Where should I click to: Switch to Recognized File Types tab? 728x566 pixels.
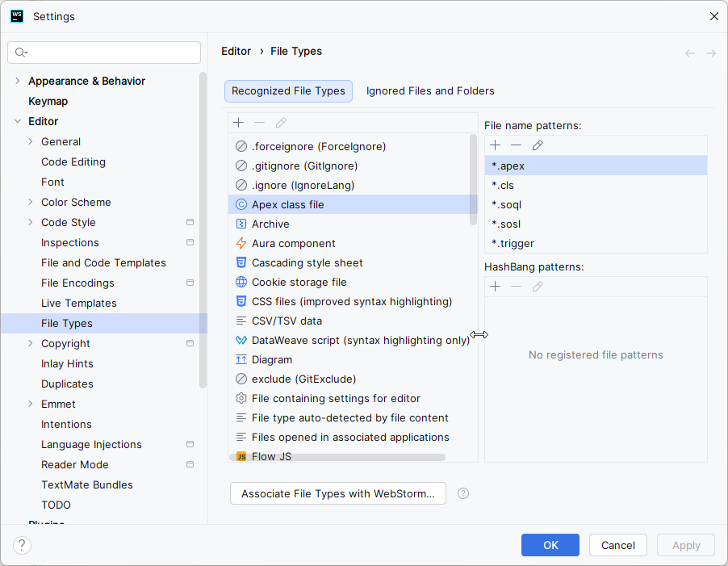(x=288, y=91)
